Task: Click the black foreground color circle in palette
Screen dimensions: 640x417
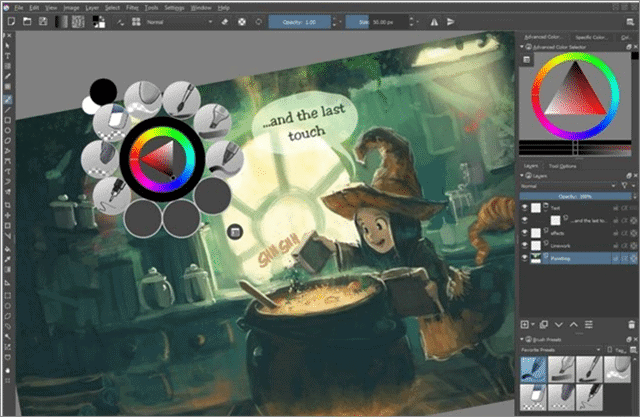Action: pyautogui.click(x=103, y=92)
